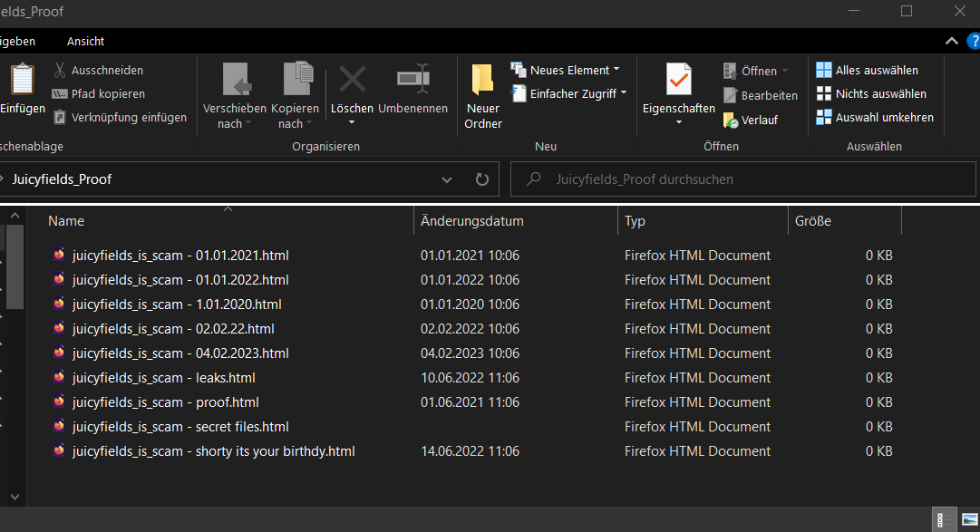Click the Einfacher Zugriff icon
This screenshot has width=980, height=532.
pos(519,93)
